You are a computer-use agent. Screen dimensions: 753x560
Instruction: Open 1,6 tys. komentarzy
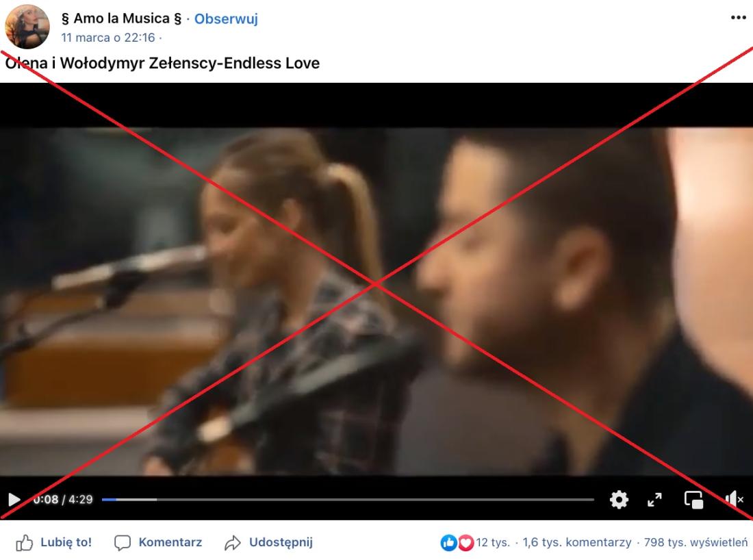[x=577, y=543]
